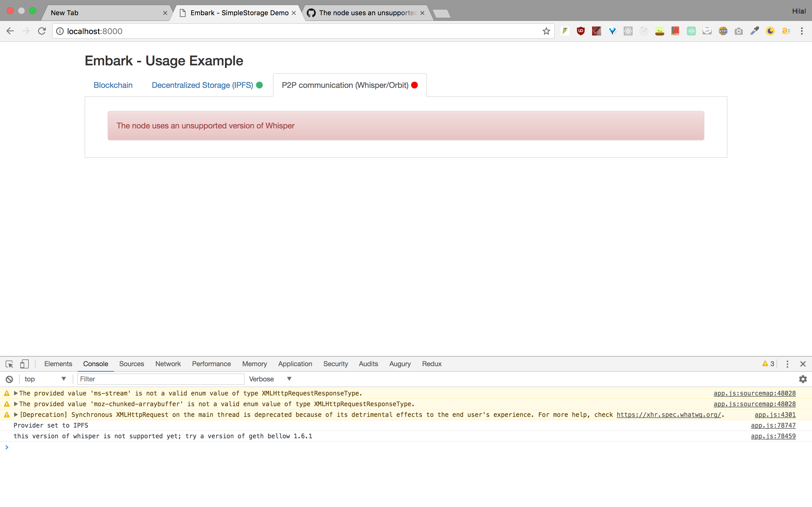Image resolution: width=812 pixels, height=507 pixels.
Task: Activate the ColorZilla eyedropper extension
Action: 754,31
